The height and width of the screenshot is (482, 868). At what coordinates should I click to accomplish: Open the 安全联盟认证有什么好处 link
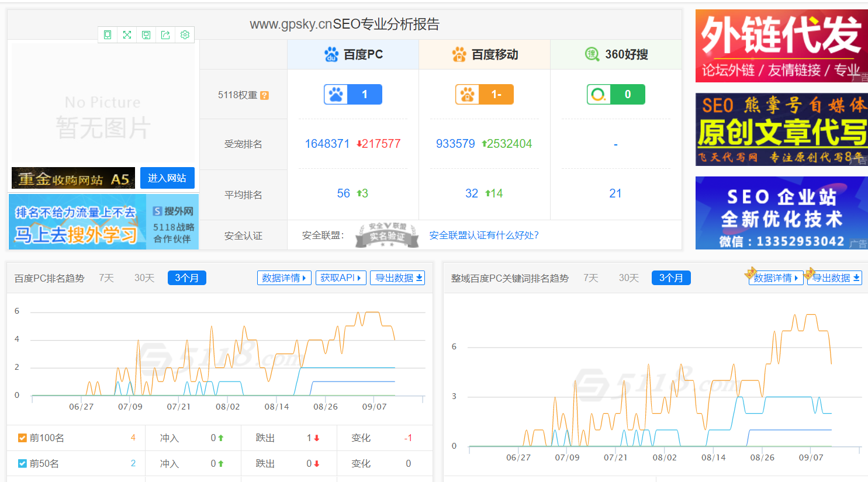tap(484, 235)
